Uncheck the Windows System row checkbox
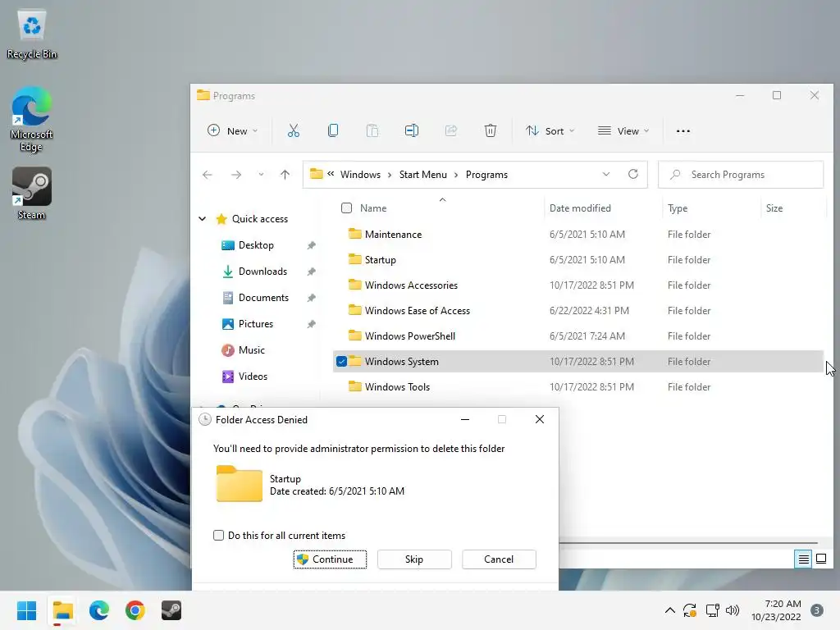Screen dimensions: 840x630 341,362
